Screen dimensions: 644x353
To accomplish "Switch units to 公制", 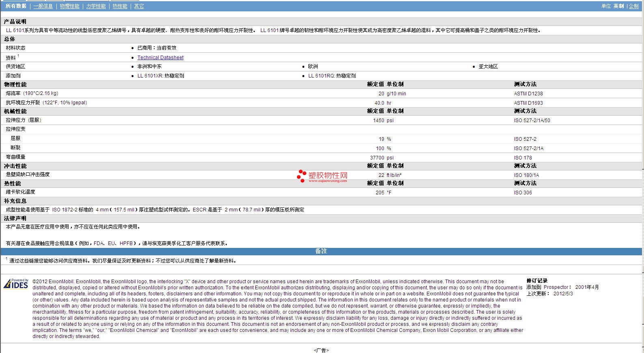I will click(634, 6).
